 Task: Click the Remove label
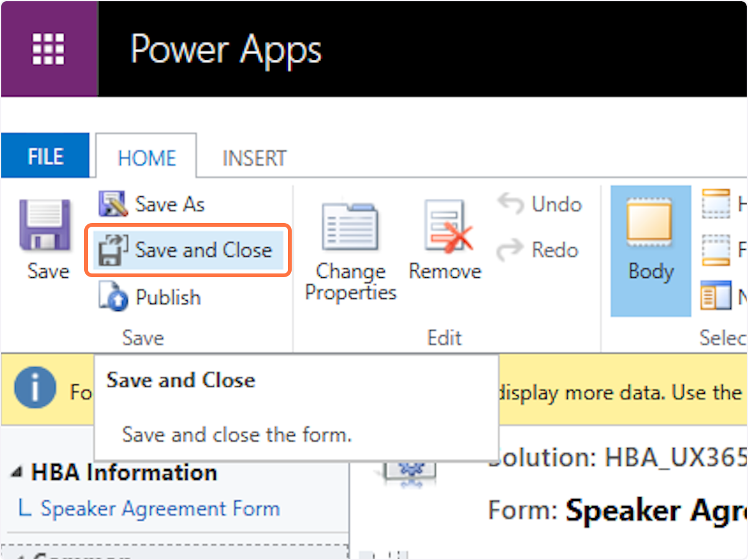tap(445, 271)
